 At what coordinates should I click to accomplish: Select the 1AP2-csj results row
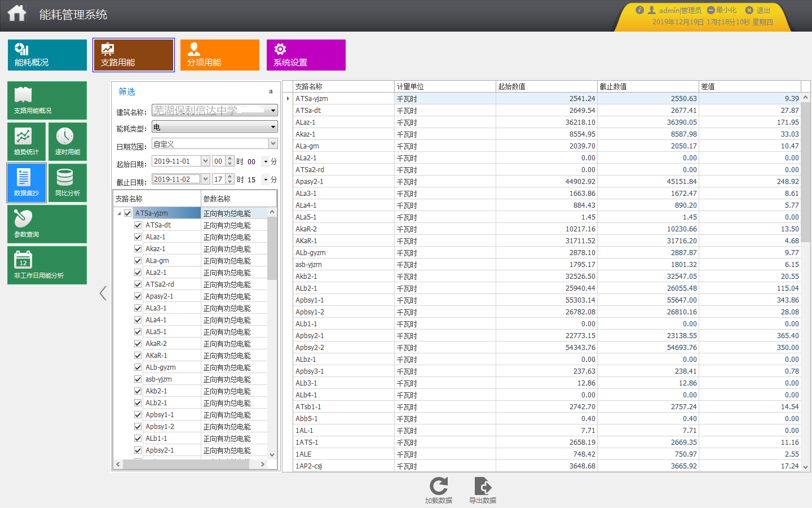(546, 466)
